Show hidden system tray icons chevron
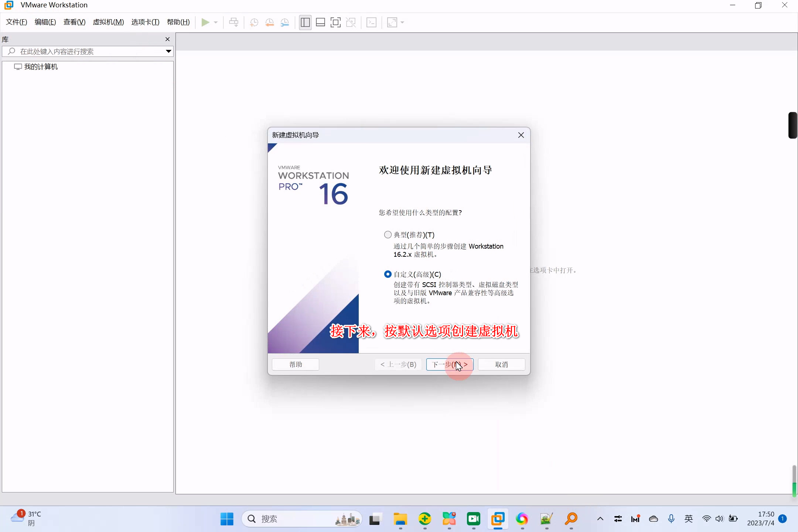This screenshot has width=798, height=532. pyautogui.click(x=600, y=519)
